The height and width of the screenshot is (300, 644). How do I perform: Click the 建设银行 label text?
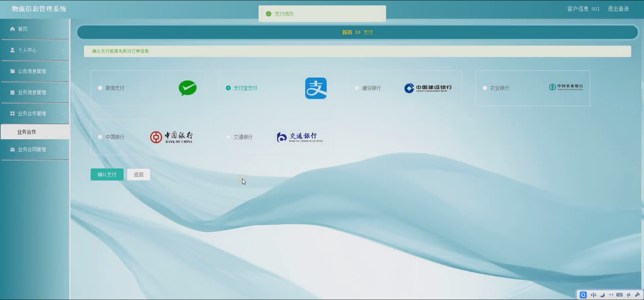click(x=371, y=88)
